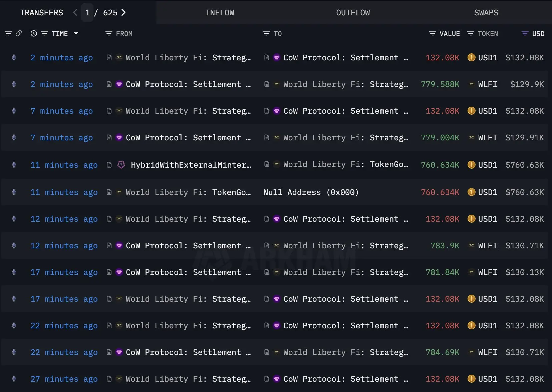Open the TOKEN column filter
This screenshot has width=552, height=392.
click(471, 33)
